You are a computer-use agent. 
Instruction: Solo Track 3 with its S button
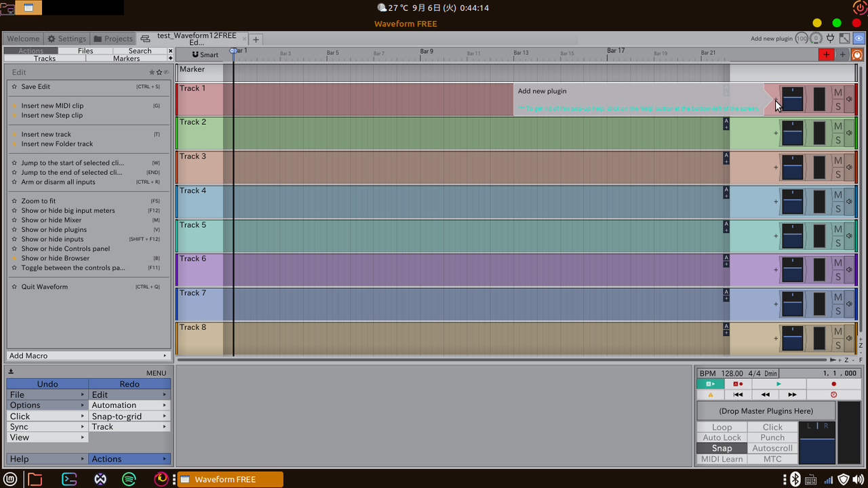coord(838,173)
